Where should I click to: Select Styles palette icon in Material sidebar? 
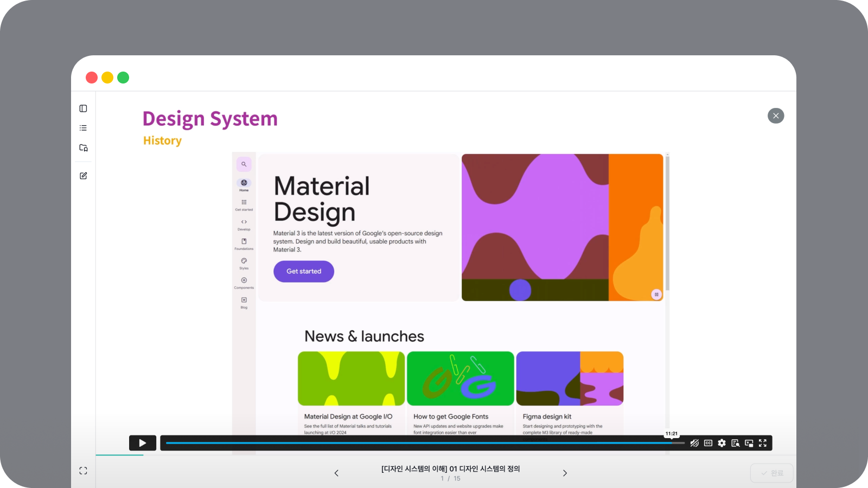click(244, 263)
